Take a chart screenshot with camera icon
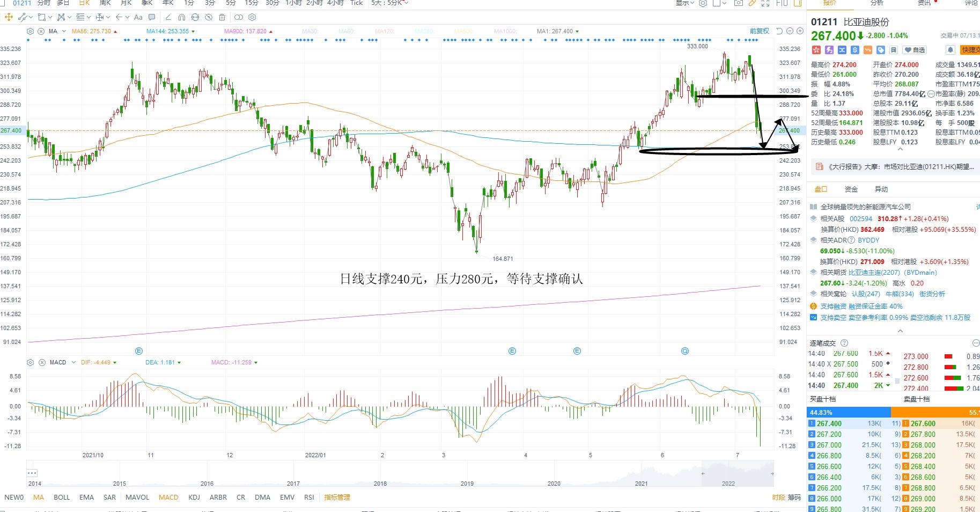980x512 pixels. (739, 3)
